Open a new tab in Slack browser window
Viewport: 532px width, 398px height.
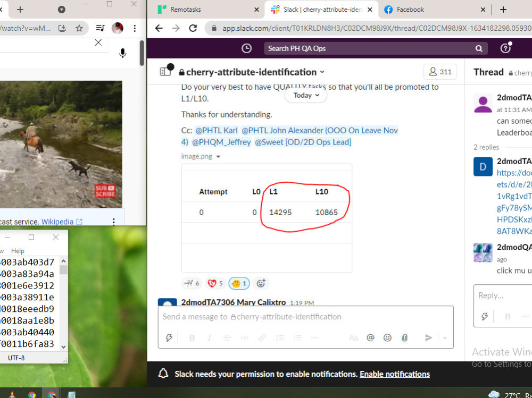click(x=503, y=10)
